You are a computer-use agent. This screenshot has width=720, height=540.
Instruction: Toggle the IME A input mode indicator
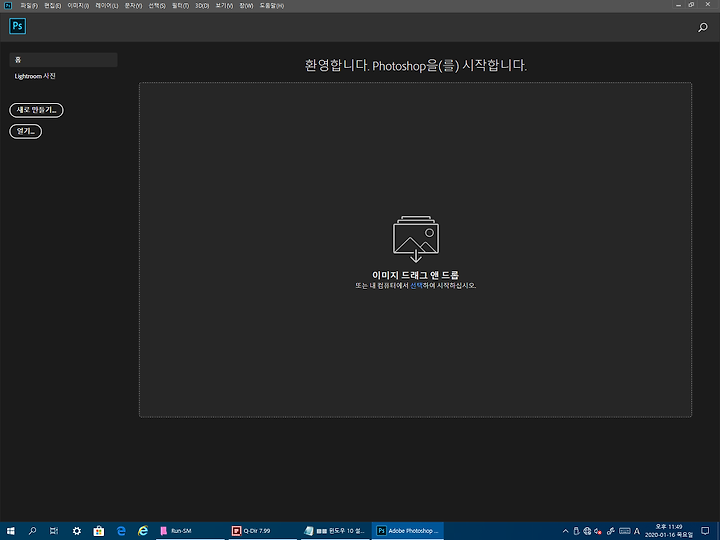tap(637, 531)
